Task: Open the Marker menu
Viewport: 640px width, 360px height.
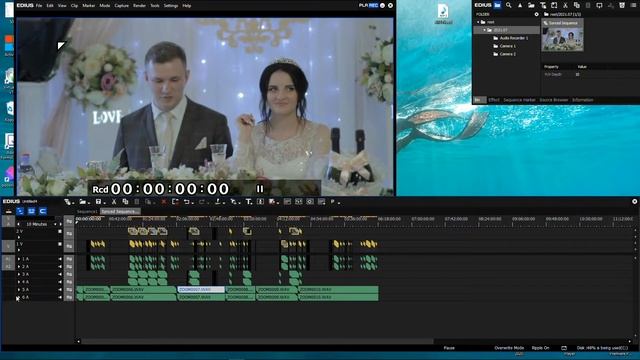Action: pyautogui.click(x=89, y=6)
